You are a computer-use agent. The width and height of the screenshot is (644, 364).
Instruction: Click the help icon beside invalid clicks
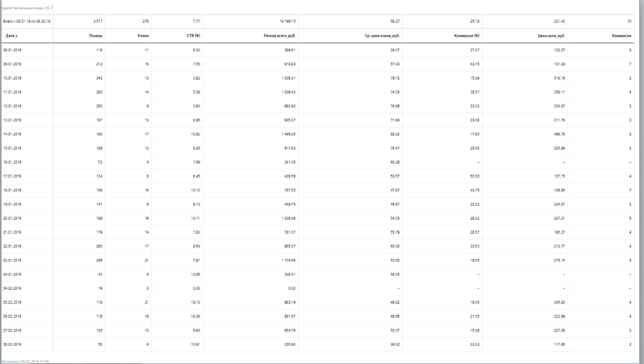pos(52,7)
